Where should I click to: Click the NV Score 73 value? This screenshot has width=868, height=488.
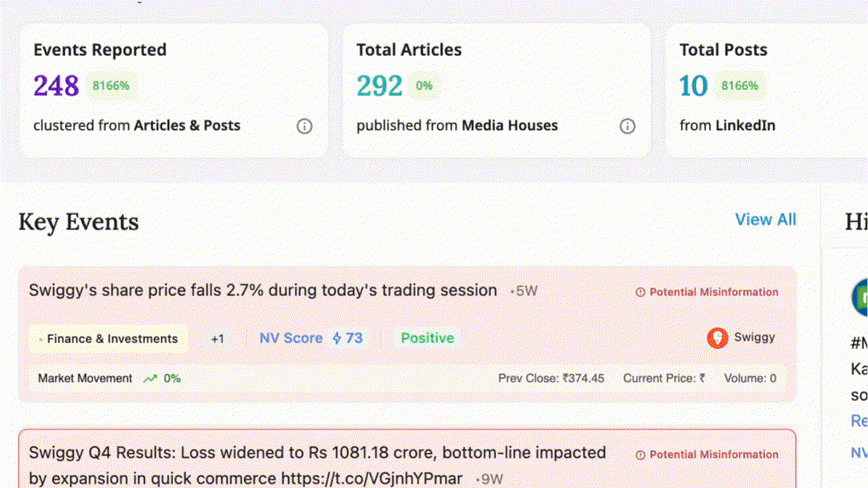tap(354, 338)
